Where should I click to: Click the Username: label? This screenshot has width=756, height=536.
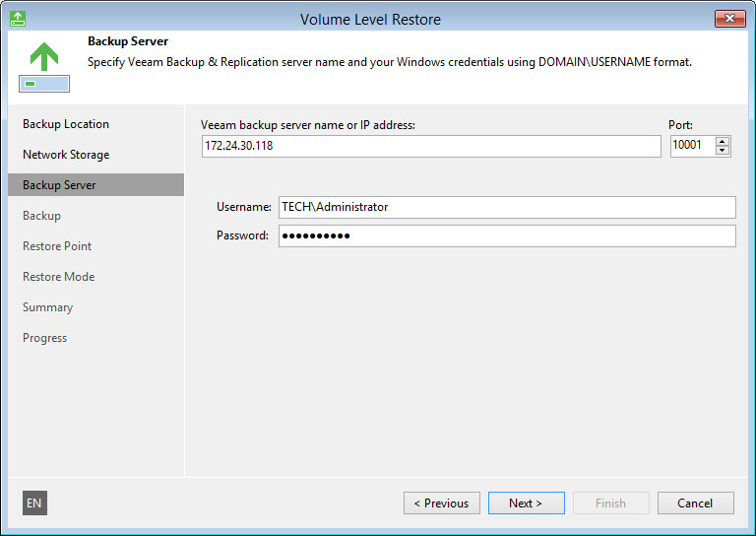244,207
